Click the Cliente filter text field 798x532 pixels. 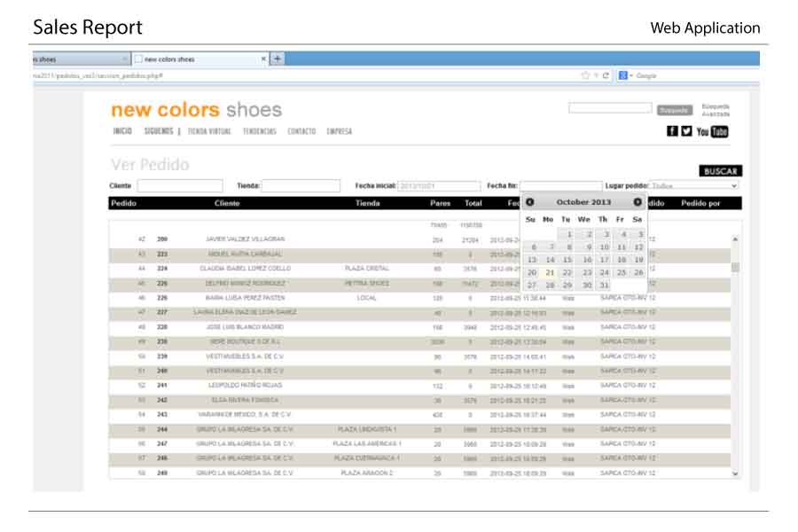[x=180, y=185]
